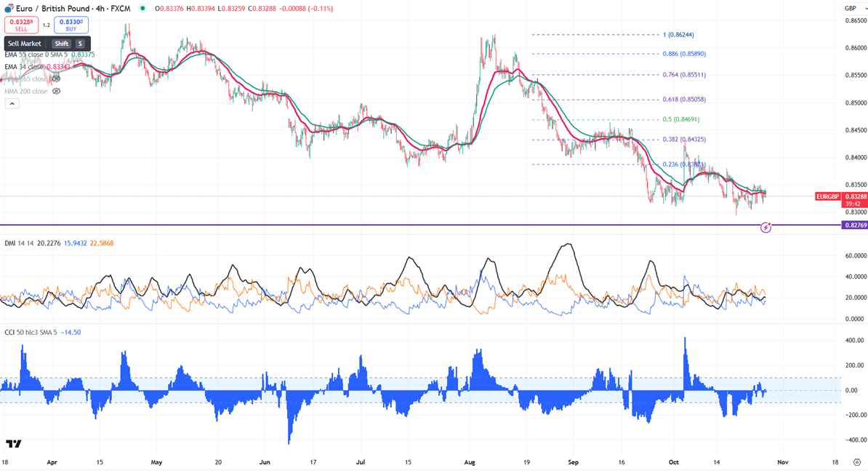
Task: Click the Fibonacci 0.382 (0.84325) level label
Action: [684, 140]
